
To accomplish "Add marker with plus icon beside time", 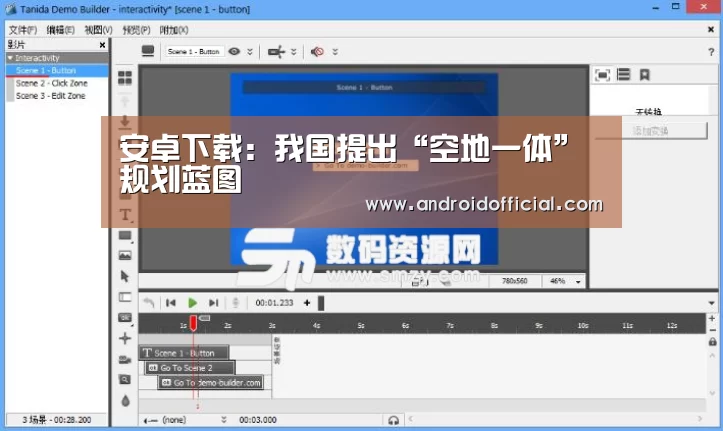I will [307, 303].
